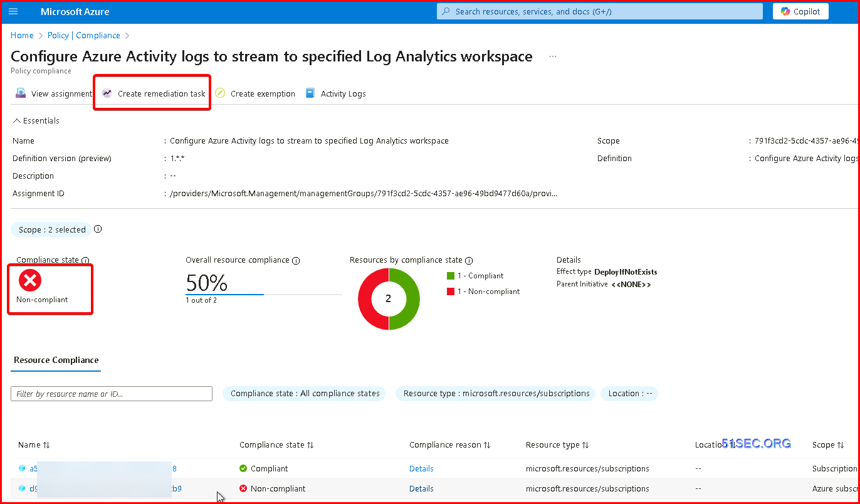Click DeployIfNotExists effect type text
The height and width of the screenshot is (504, 860).
tap(626, 272)
